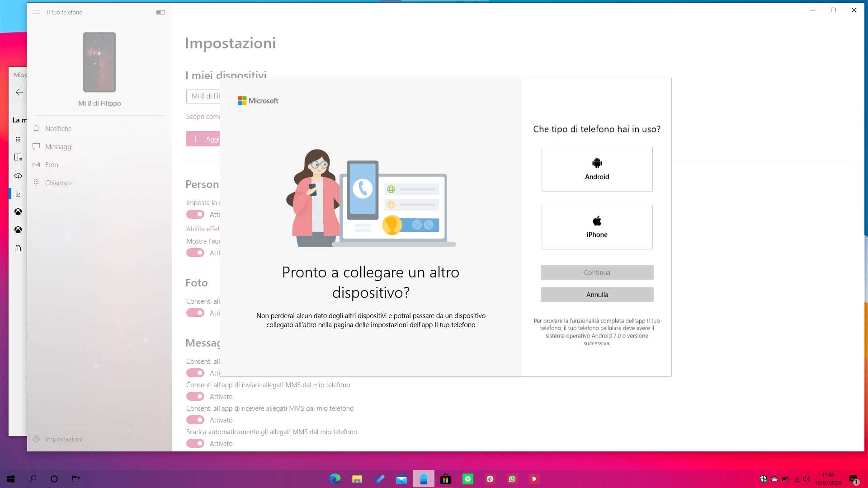Open Foto in the sidebar

99,165
